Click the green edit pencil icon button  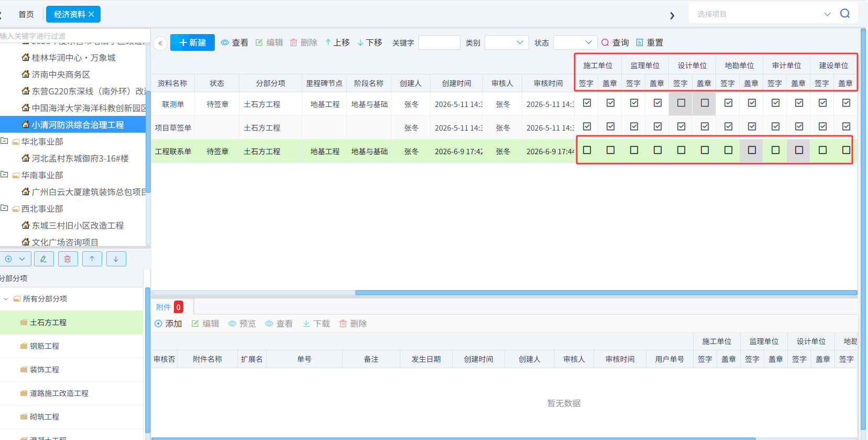click(x=43, y=259)
